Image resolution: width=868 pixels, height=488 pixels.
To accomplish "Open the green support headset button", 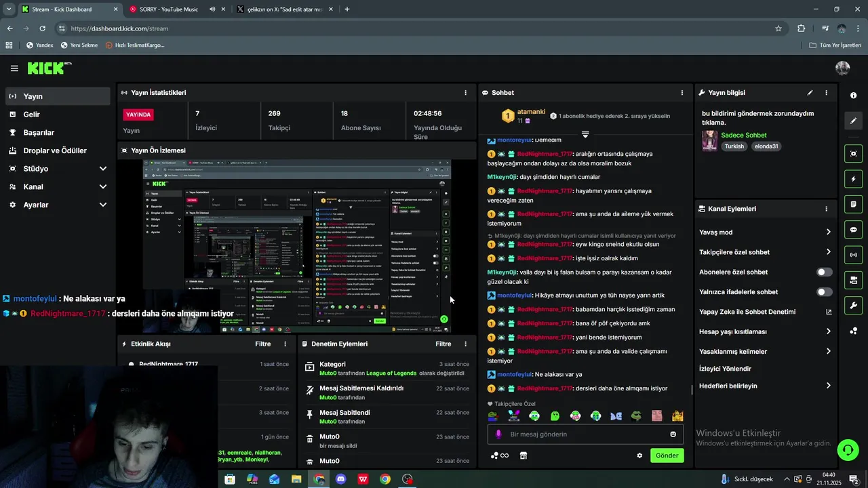I will pos(848,449).
